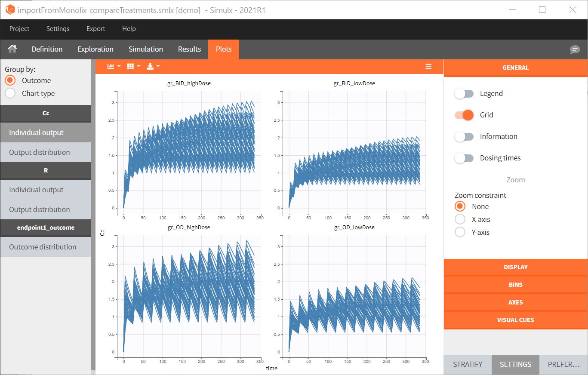Choose X-axis zoom constraint
The height and width of the screenshot is (375, 588).
click(460, 219)
